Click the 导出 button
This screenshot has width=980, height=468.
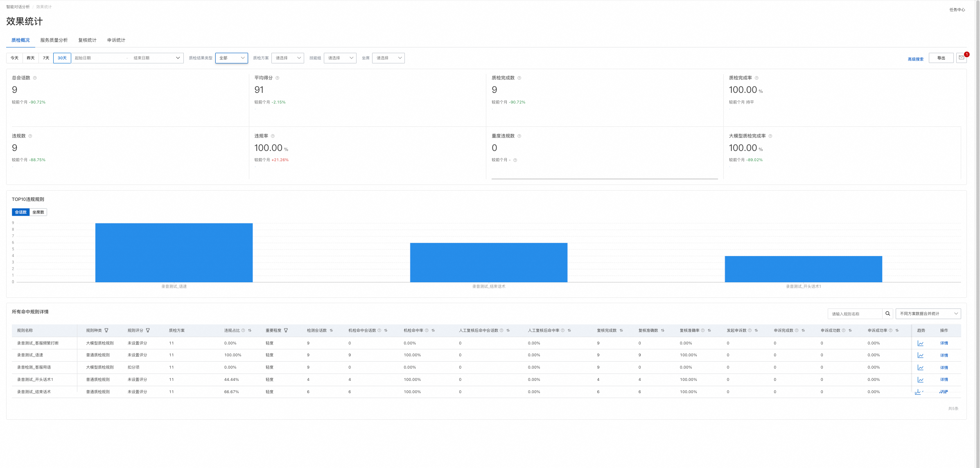click(941, 58)
